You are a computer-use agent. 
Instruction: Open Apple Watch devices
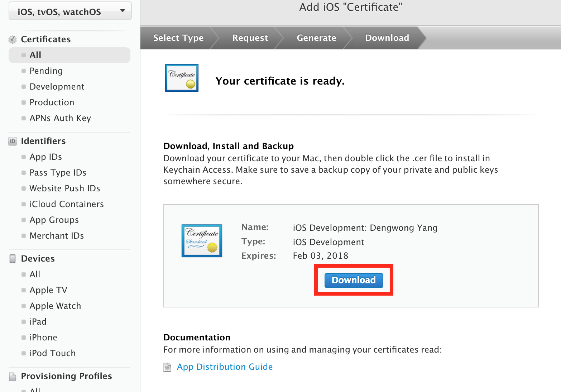[55, 306]
